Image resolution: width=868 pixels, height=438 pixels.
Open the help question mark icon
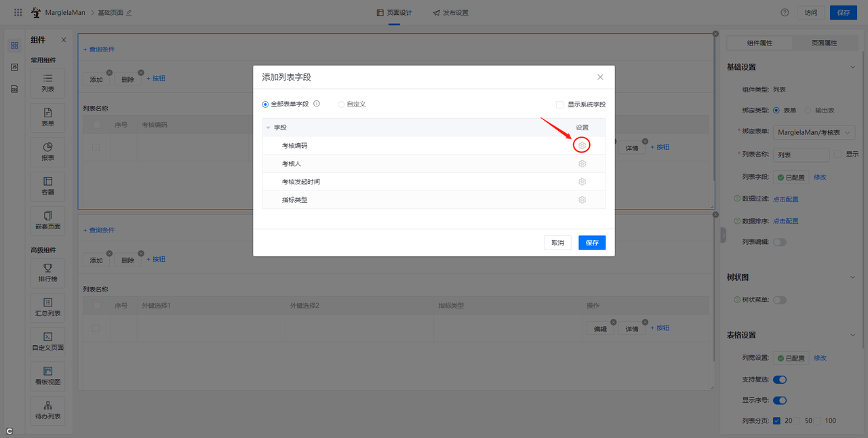(785, 12)
